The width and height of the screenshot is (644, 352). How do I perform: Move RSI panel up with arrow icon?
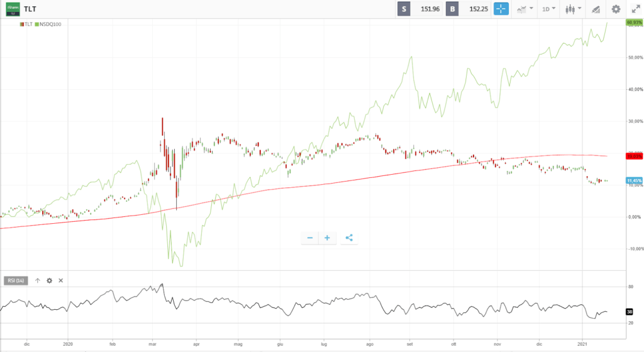pos(37,280)
